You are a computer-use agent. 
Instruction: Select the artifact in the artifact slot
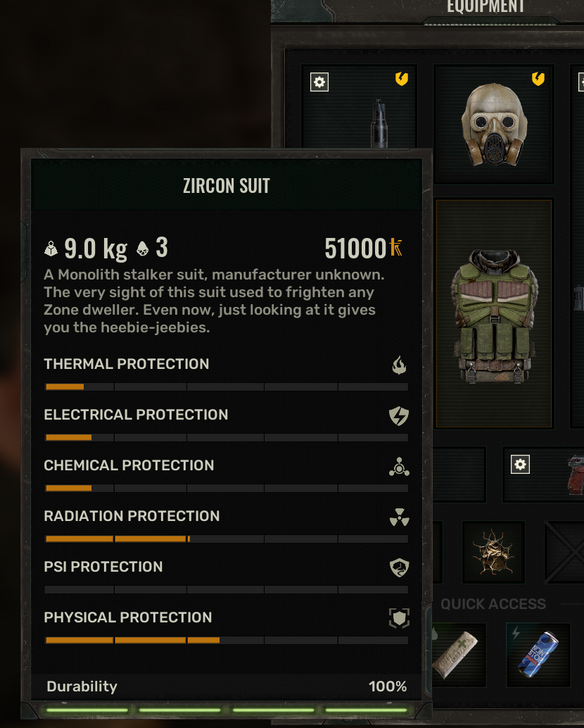point(493,552)
